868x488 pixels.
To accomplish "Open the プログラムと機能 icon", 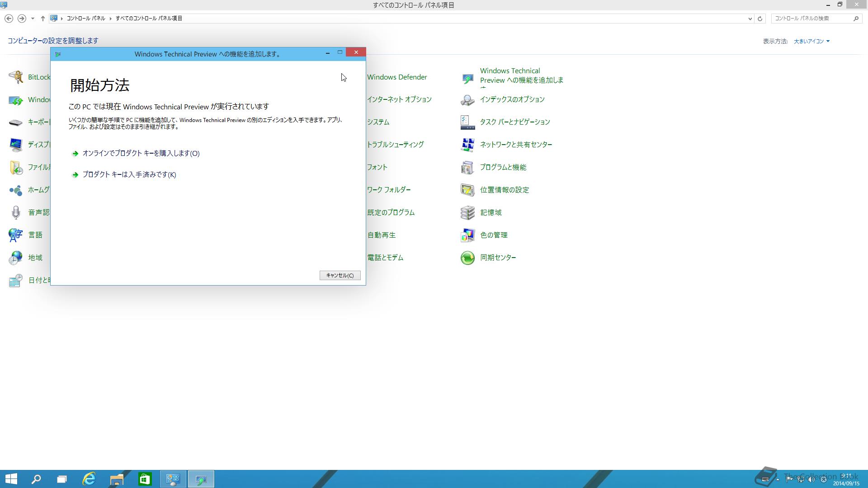I will click(x=468, y=167).
